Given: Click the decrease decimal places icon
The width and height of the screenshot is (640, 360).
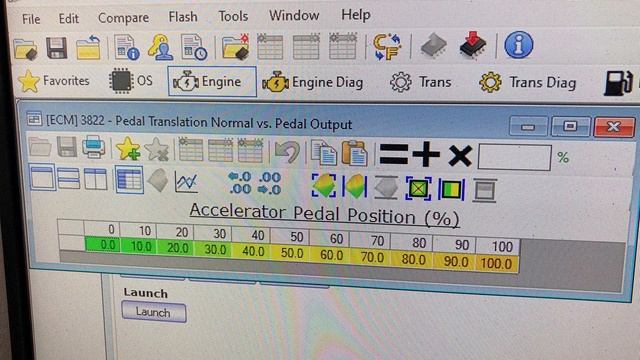Looking at the screenshot, I should tap(269, 184).
